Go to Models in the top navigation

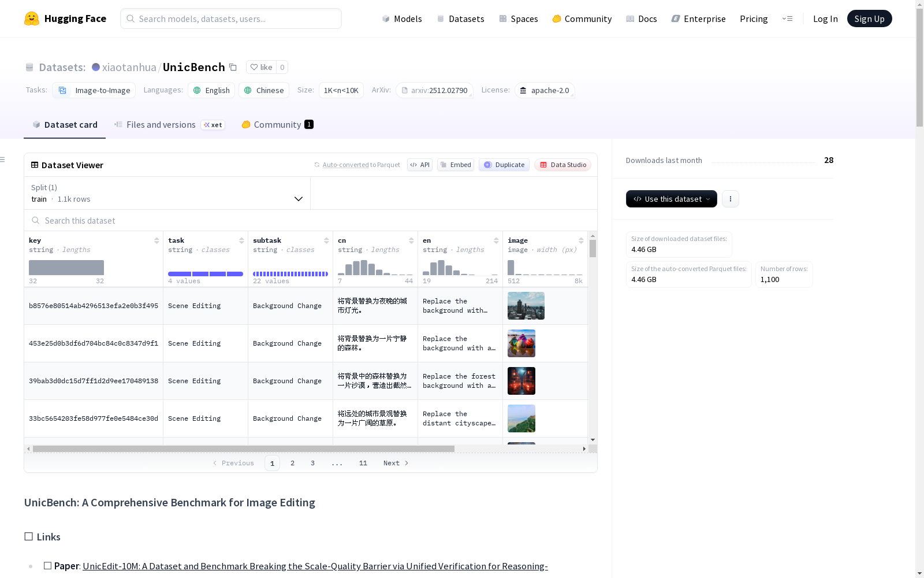pyautogui.click(x=402, y=18)
